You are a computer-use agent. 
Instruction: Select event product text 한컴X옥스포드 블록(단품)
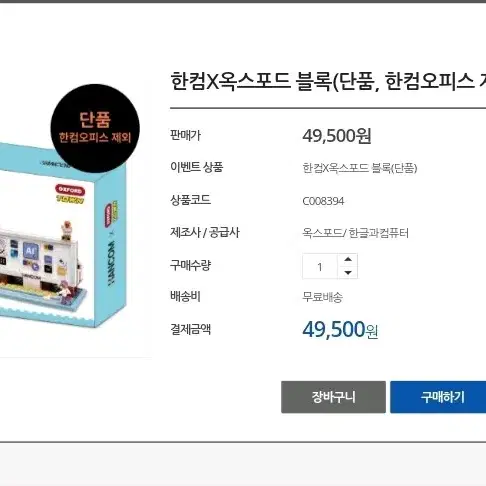[x=360, y=168]
